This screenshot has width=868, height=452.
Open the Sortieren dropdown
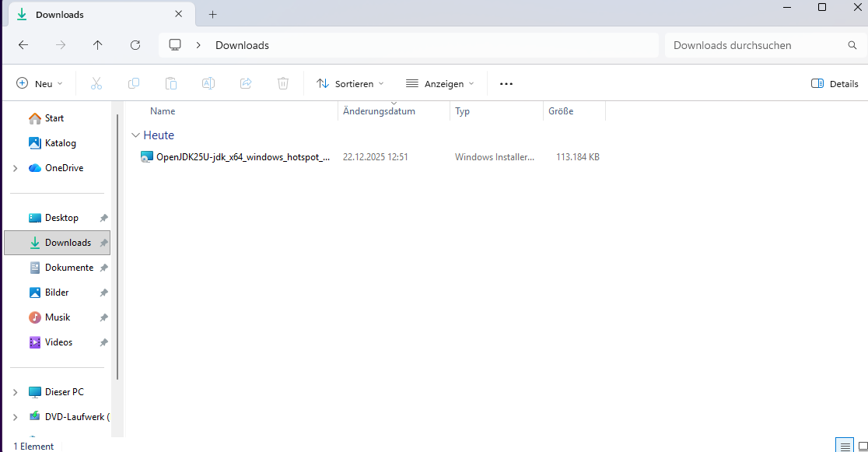click(x=350, y=83)
